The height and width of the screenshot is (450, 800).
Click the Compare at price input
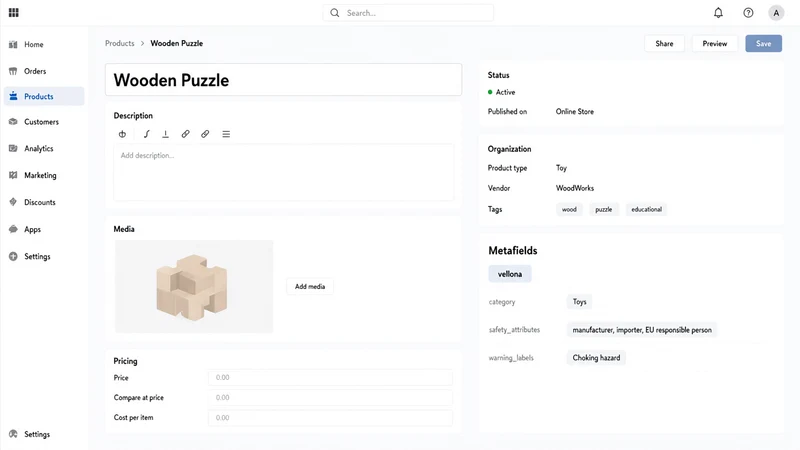(330, 397)
